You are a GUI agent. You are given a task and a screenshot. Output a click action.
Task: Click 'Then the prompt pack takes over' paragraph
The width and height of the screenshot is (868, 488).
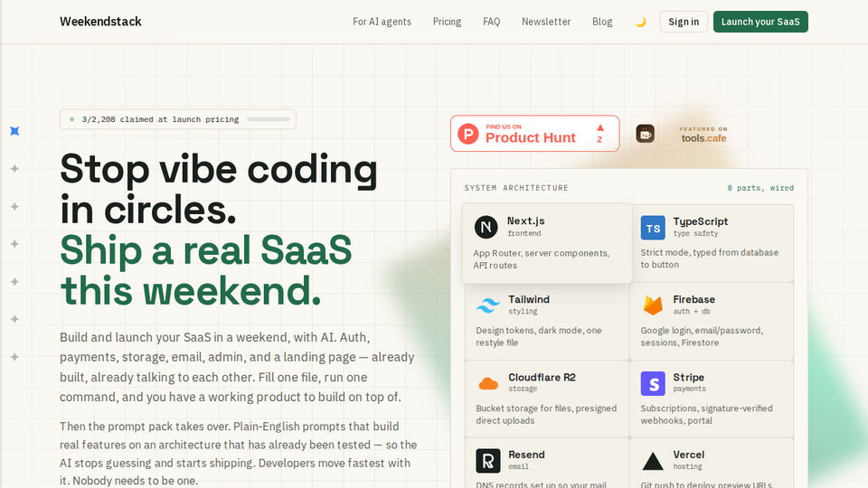pyautogui.click(x=238, y=454)
